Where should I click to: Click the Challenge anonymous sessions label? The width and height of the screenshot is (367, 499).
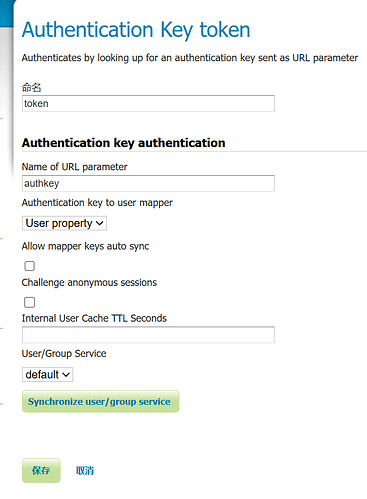tap(89, 282)
